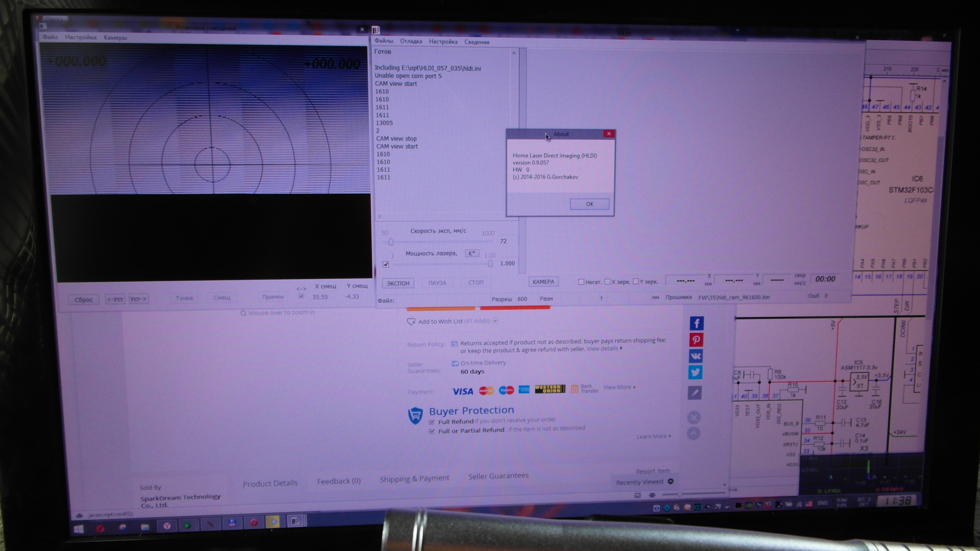Click the green NVIDIA tray icon

748,505
